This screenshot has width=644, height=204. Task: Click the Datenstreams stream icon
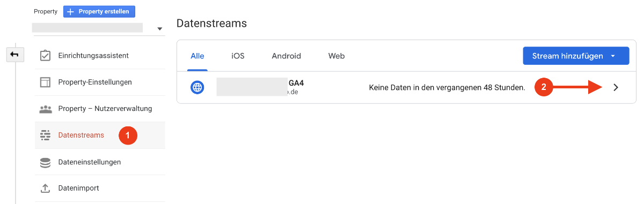pos(46,135)
